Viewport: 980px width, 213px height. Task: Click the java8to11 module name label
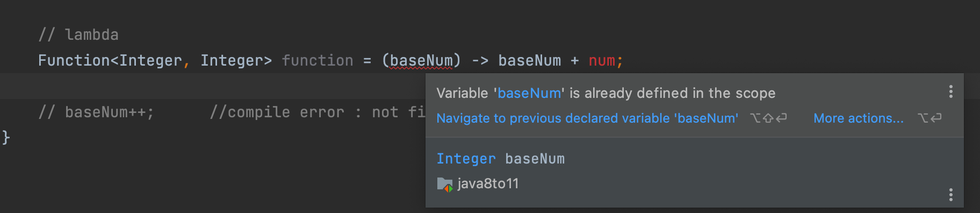(x=488, y=184)
